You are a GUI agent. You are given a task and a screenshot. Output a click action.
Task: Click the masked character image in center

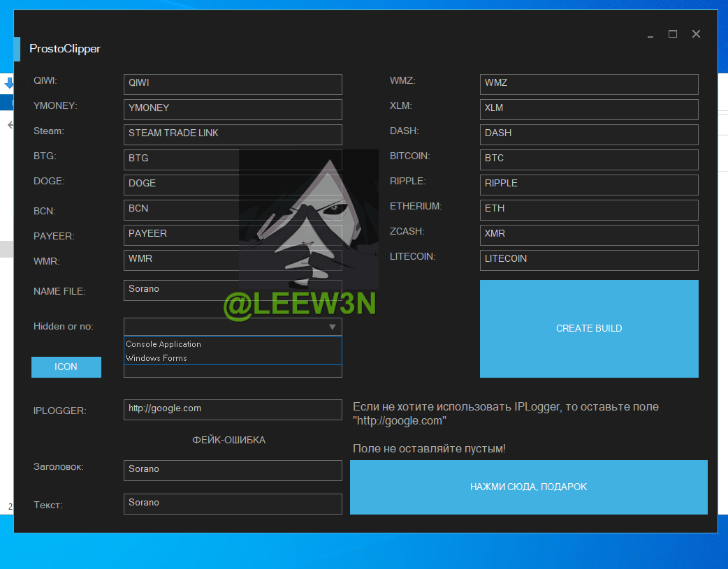coord(309,220)
